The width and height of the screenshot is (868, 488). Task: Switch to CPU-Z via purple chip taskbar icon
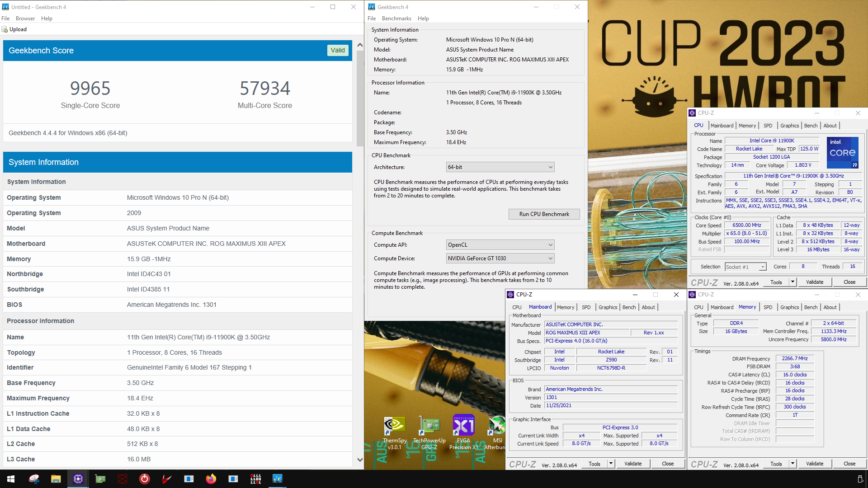click(x=78, y=479)
